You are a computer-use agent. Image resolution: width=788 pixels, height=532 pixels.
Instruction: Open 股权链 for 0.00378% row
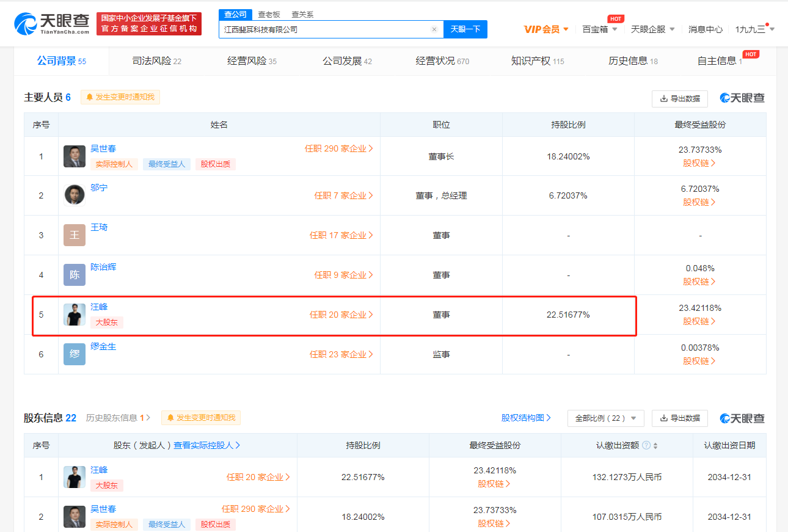pos(699,361)
